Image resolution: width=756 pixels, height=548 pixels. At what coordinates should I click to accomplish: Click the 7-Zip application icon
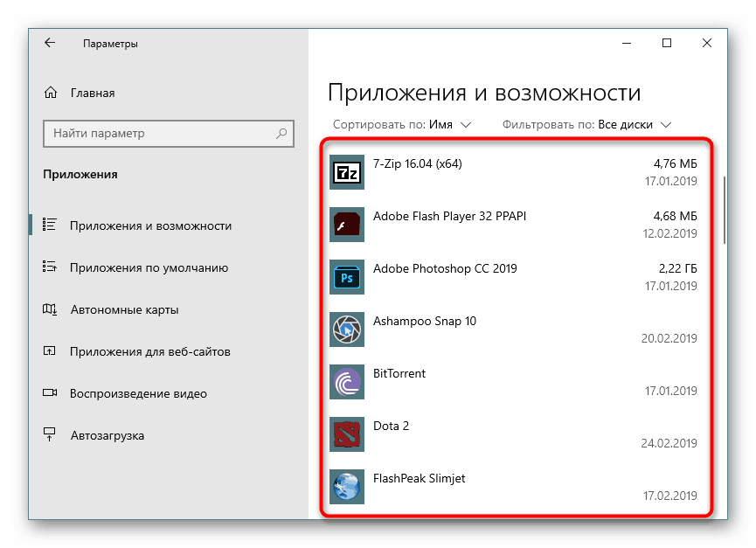pyautogui.click(x=347, y=172)
